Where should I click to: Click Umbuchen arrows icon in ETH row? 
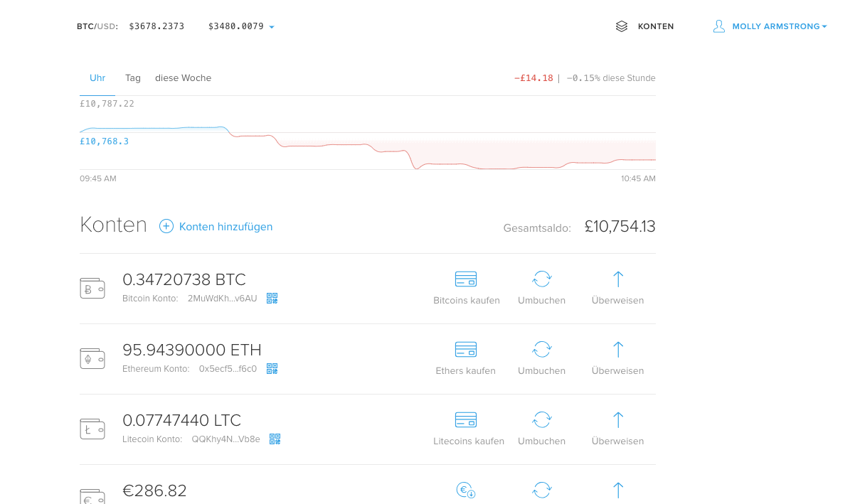click(x=542, y=349)
